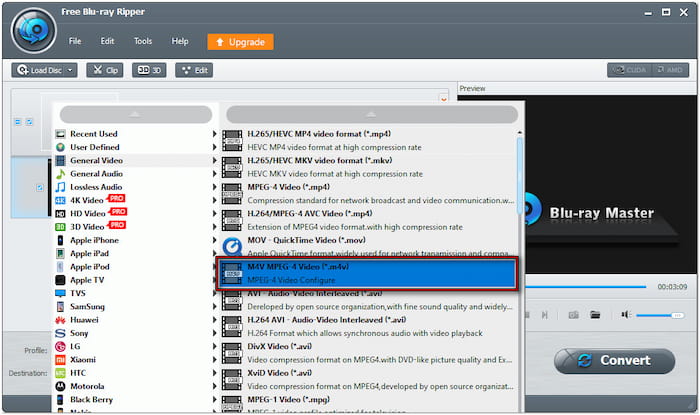
Task: Choose H.264/MPEG-4 AVC Video format
Action: (x=368, y=220)
